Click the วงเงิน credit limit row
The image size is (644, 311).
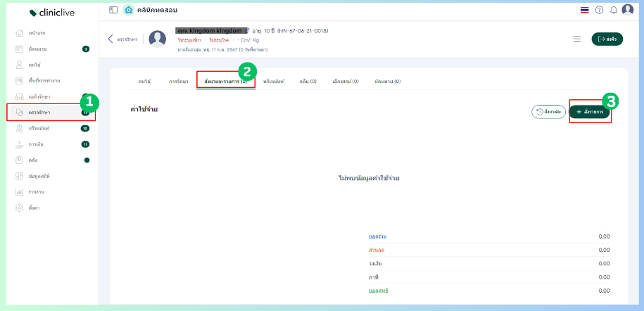point(489,264)
